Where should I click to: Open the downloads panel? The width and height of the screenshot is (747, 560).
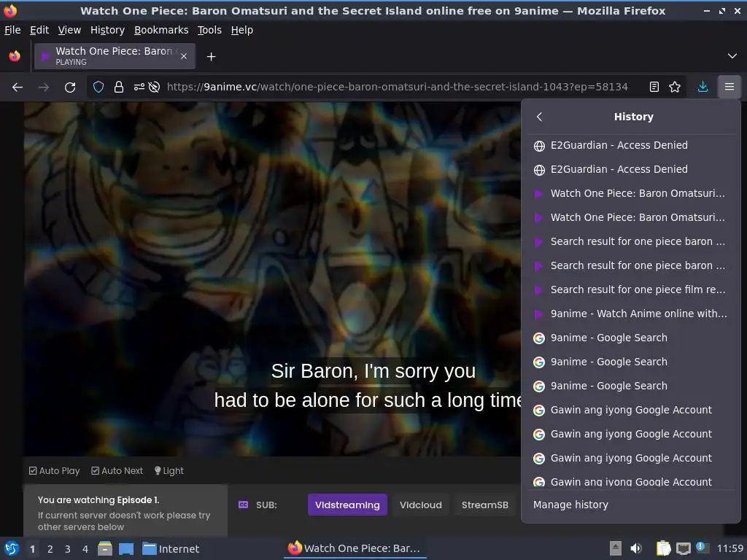point(703,87)
